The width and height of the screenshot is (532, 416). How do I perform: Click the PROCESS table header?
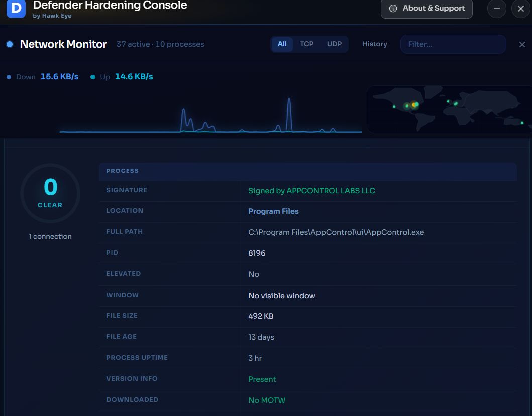pyautogui.click(x=308, y=171)
